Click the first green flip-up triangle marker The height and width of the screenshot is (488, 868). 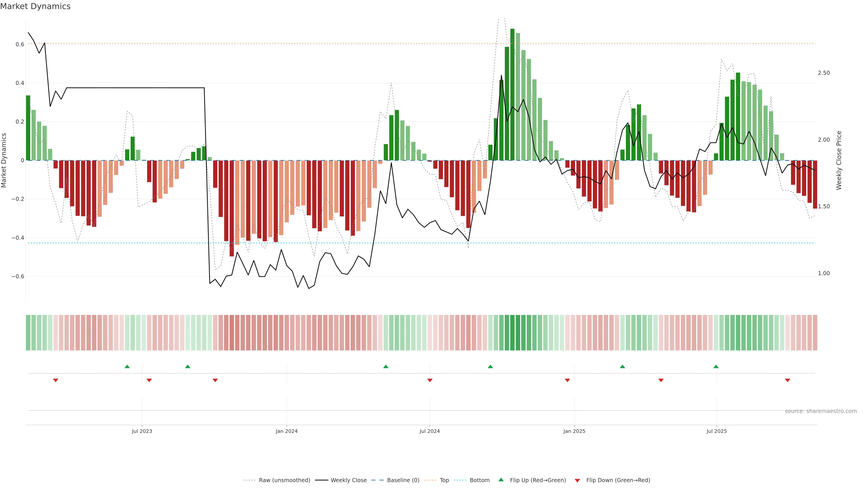127,366
